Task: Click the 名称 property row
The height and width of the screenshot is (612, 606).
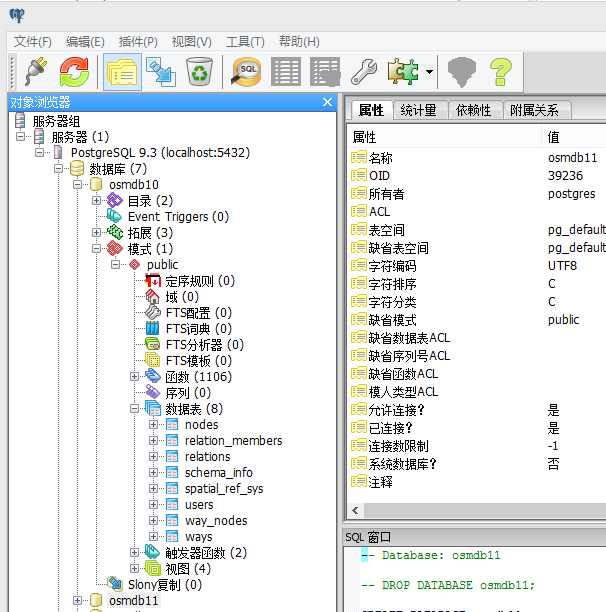Action: coord(476,158)
